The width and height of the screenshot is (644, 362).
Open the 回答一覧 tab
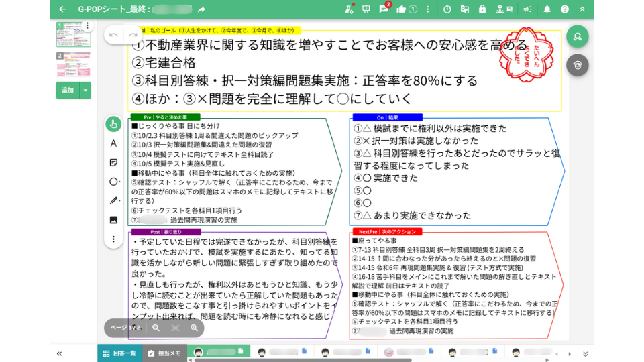[119, 353]
